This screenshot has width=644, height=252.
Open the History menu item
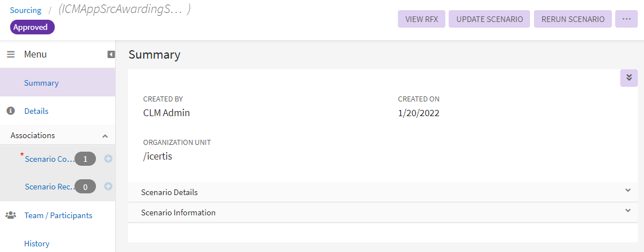tap(37, 244)
